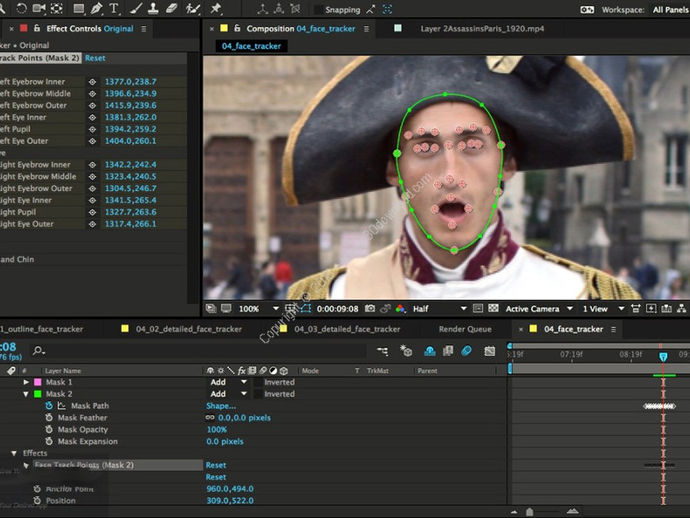Select the Type tool

[x=114, y=8]
